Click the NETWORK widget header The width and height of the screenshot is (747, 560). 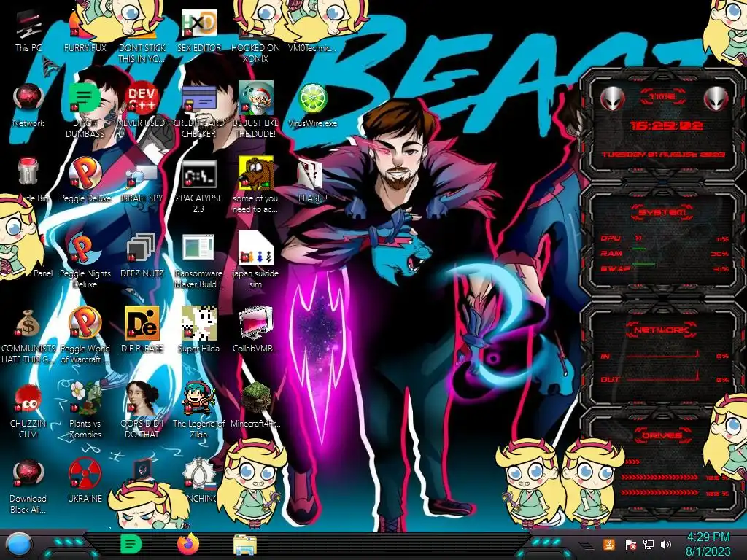pyautogui.click(x=662, y=329)
